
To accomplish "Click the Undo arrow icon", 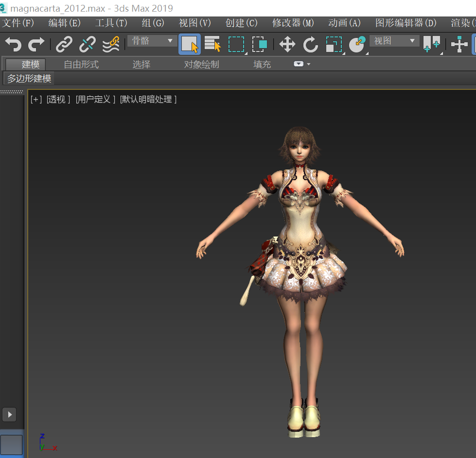I will click(13, 45).
